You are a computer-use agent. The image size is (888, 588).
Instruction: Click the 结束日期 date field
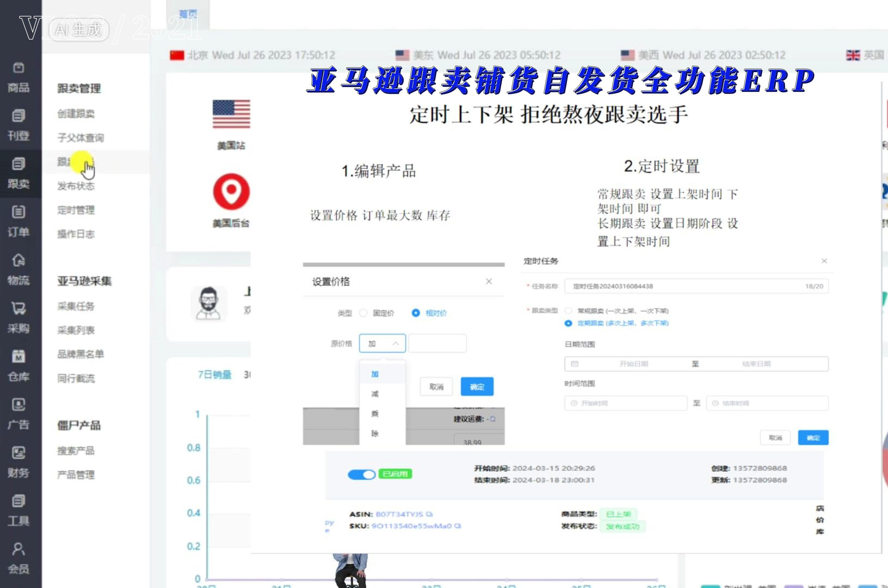coord(756,364)
